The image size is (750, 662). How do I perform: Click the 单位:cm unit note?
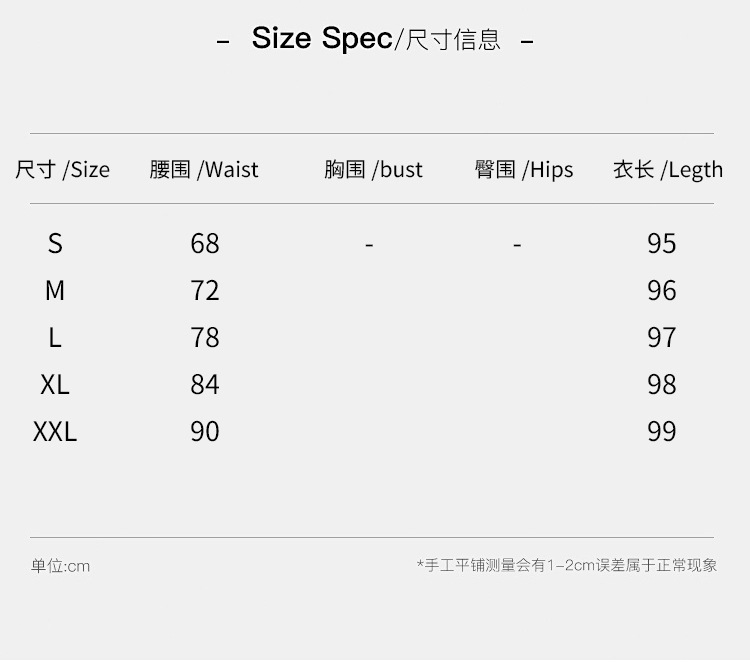pos(60,566)
